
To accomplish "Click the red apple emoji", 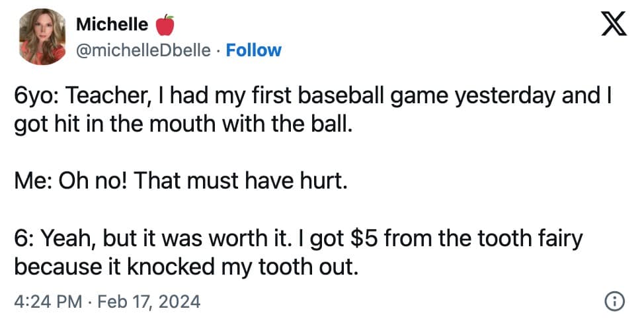I will 164,25.
